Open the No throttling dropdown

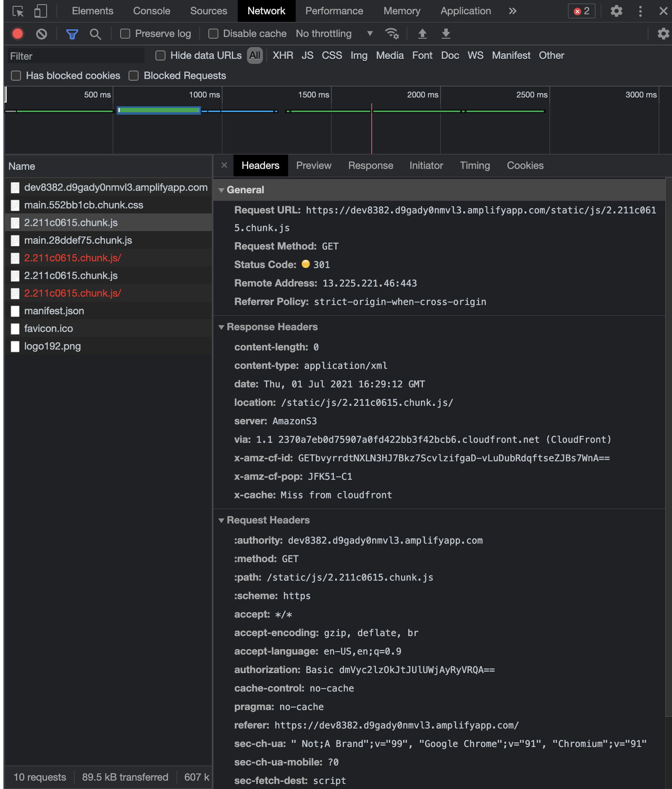[x=334, y=34]
